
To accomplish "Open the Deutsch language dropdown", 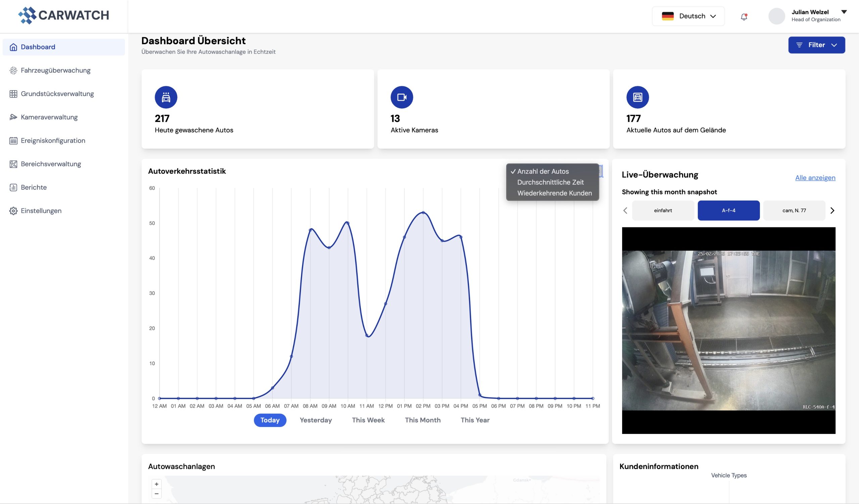I will (688, 16).
